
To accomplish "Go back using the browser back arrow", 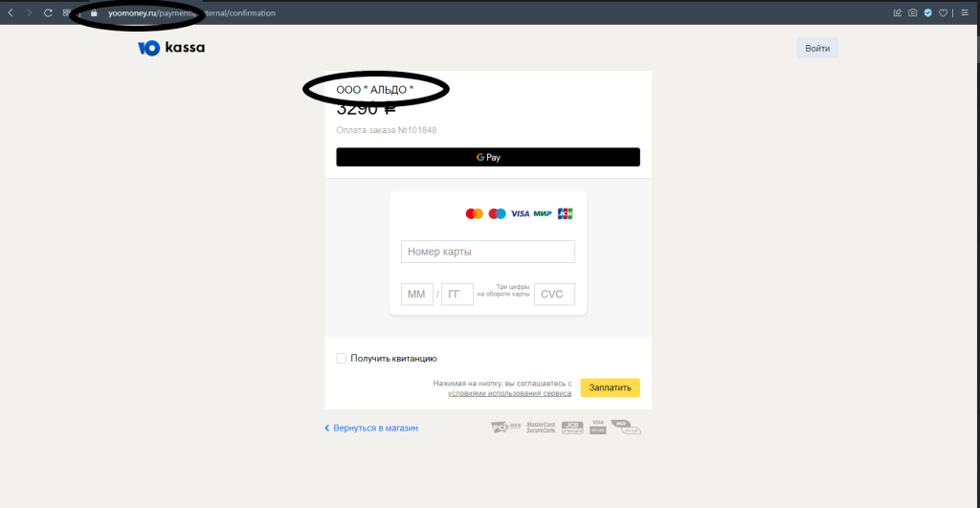I will point(11,12).
